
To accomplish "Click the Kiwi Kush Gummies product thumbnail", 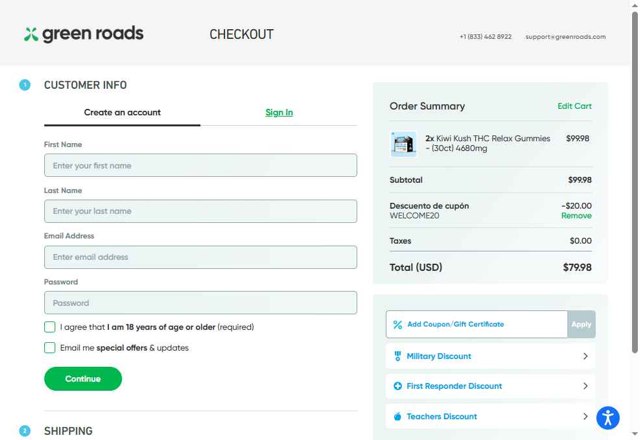I will click(x=404, y=144).
